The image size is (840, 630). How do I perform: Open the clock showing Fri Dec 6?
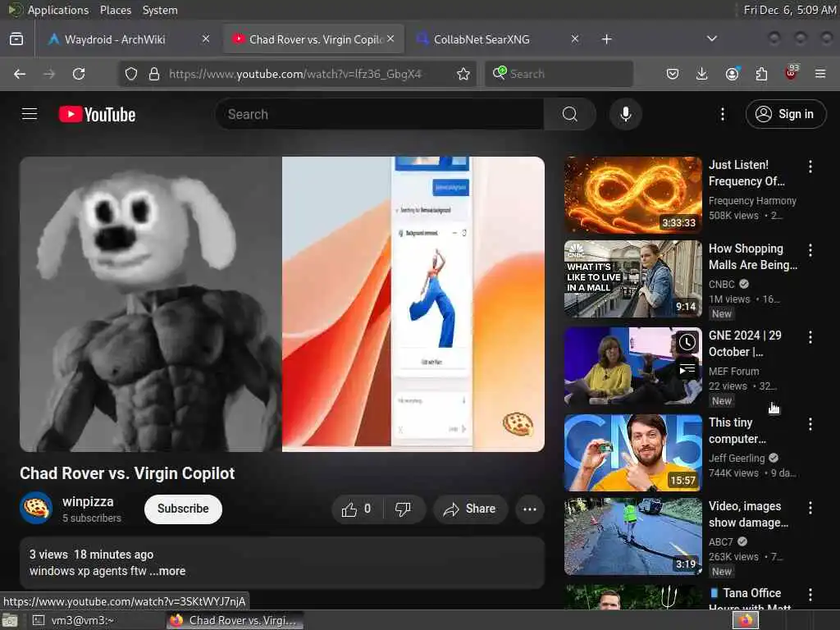(789, 10)
